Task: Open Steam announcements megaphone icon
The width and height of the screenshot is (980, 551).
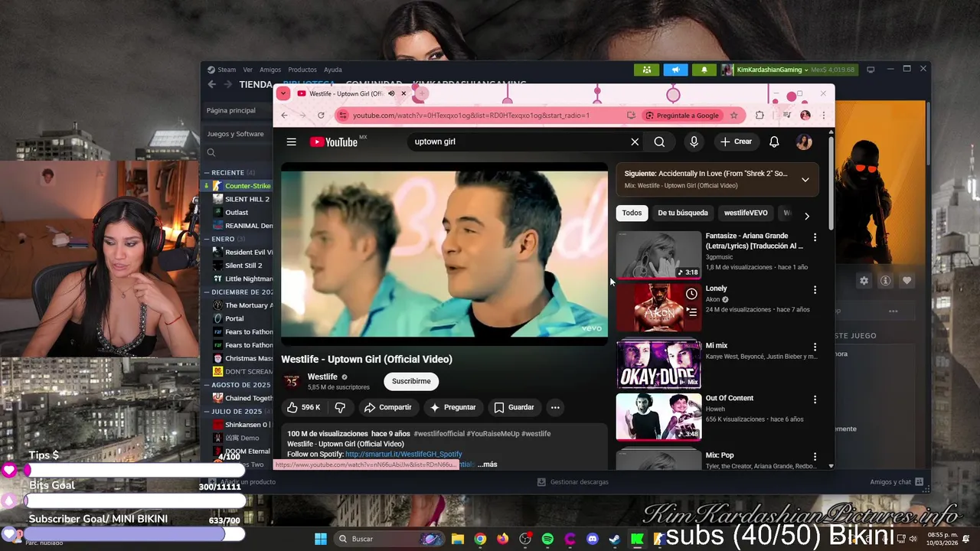Action: point(675,70)
